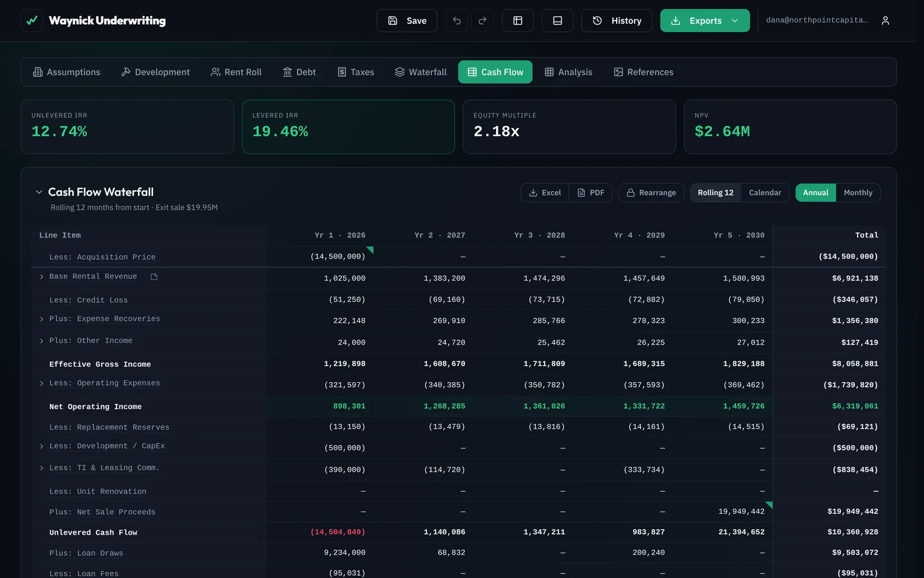Screen dimensions: 924x578
Task: Collapse the Cash Flow Waterfall section
Action: coord(39,192)
